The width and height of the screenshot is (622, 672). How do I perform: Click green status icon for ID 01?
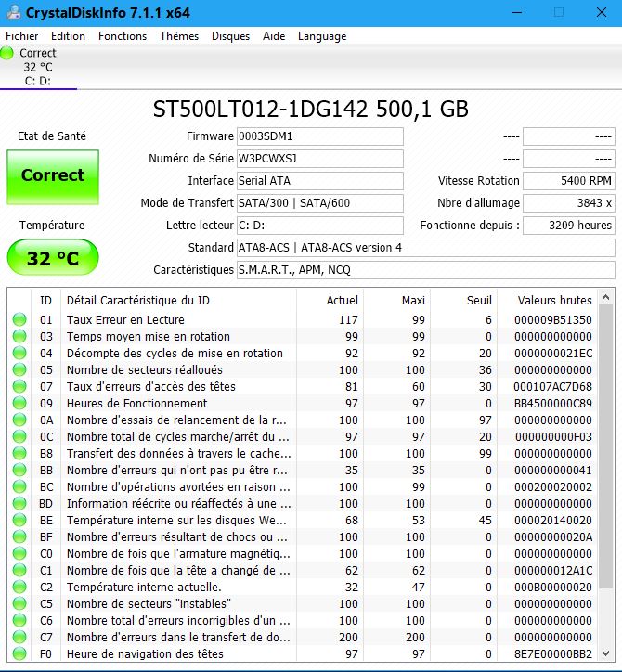pos(19,319)
